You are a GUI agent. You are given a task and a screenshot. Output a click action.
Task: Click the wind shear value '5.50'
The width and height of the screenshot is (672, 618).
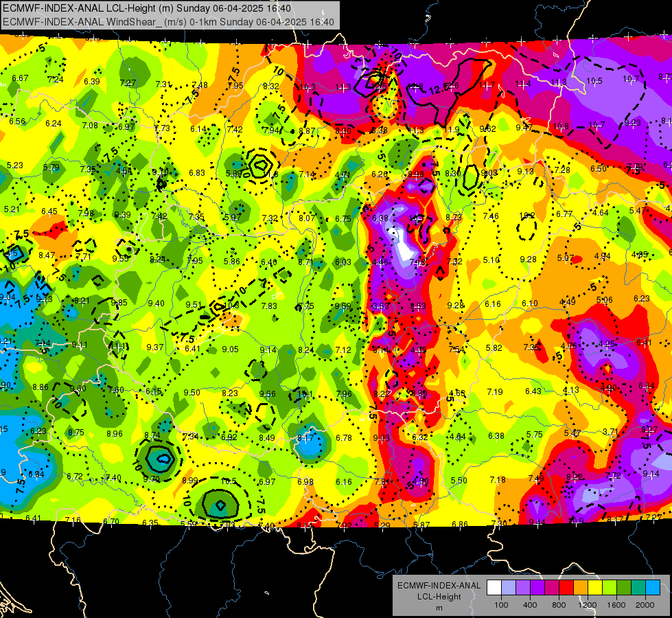pyautogui.click(x=459, y=481)
